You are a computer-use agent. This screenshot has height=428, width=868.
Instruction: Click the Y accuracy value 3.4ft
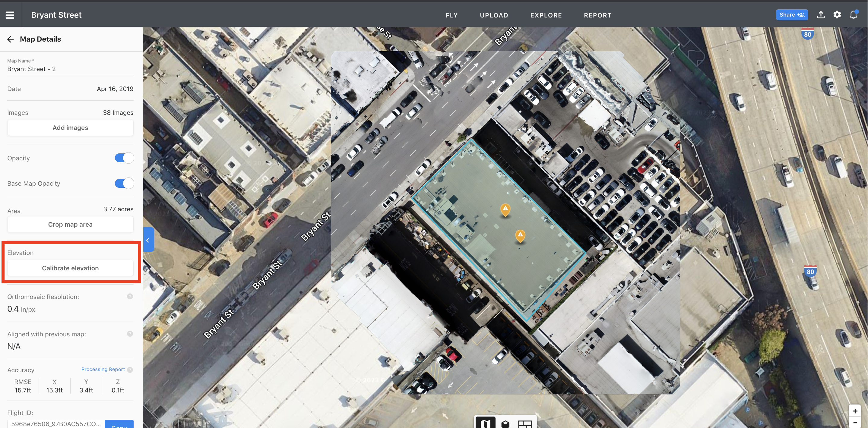[x=86, y=390]
